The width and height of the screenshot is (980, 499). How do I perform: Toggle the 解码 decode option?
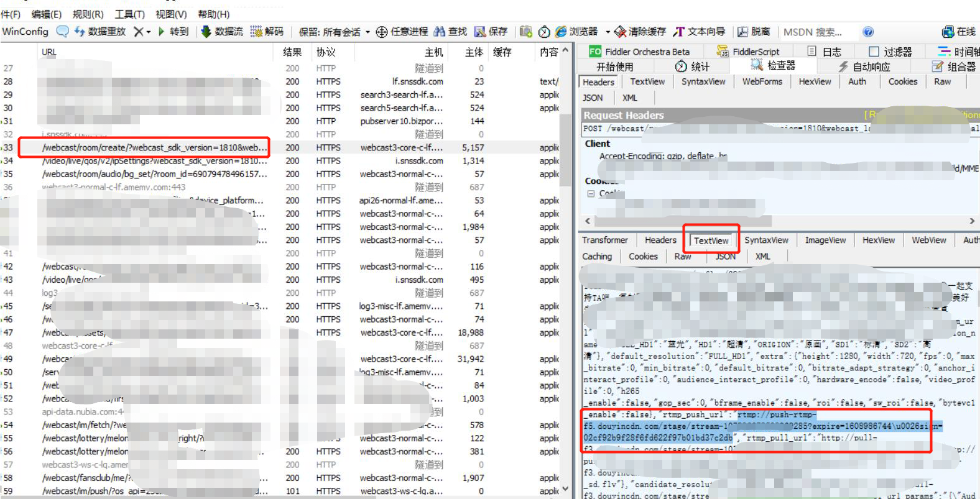point(267,31)
